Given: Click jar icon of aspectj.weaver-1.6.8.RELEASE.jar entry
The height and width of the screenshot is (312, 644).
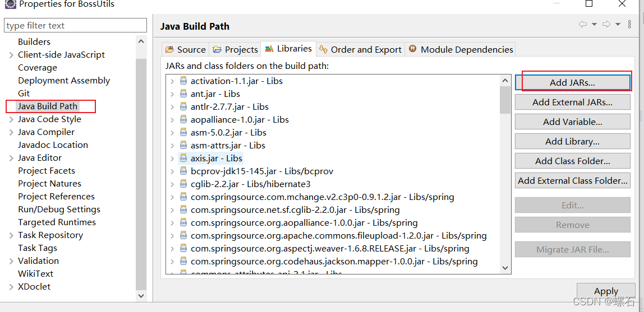Looking at the screenshot, I should point(183,249).
